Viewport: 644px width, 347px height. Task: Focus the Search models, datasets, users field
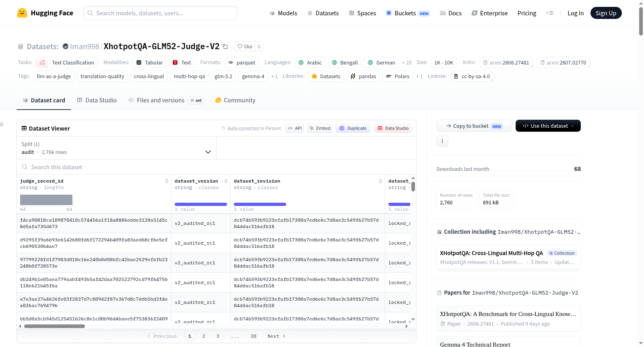160,13
